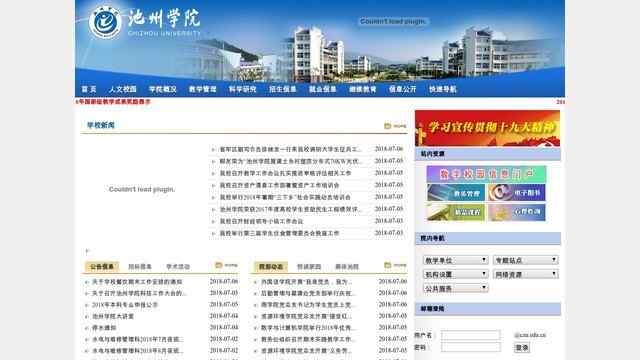Click the Chizhou University circular logo
The image size is (640, 360).
[105, 22]
